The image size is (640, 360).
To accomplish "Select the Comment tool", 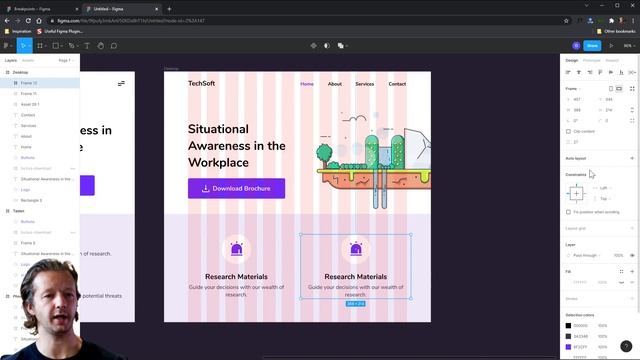I will coord(114,46).
